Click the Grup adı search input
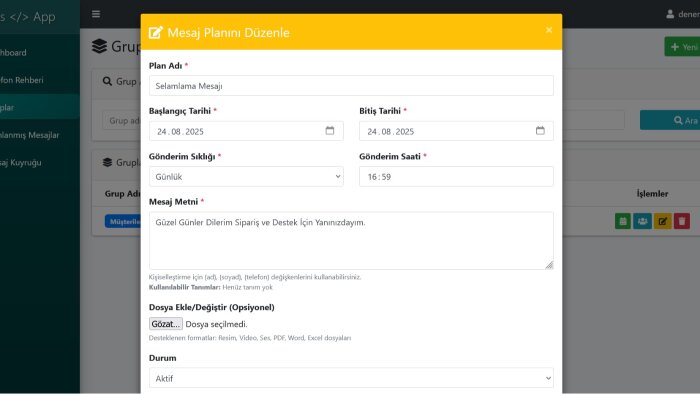Screen dimensions: 700x394 click(x=122, y=120)
